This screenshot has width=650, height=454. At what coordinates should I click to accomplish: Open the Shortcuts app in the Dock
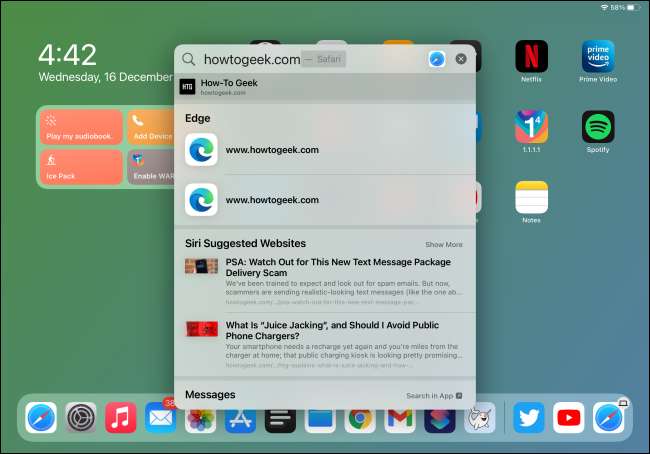pyautogui.click(x=440, y=421)
